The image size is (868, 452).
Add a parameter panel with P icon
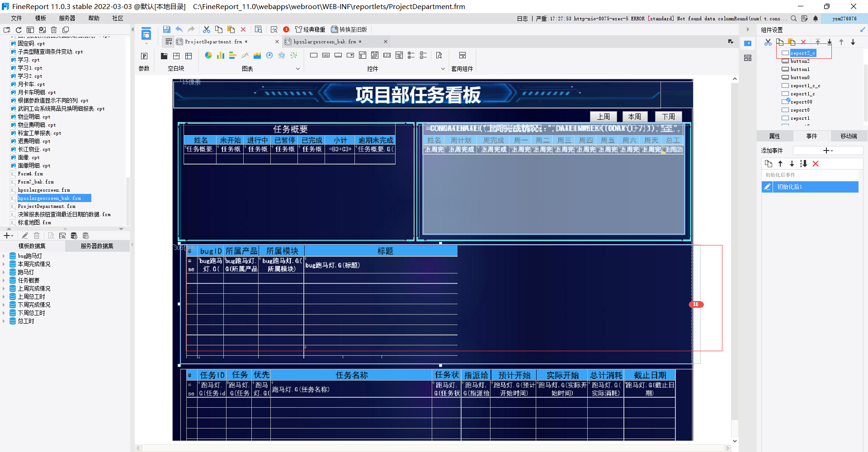pos(144,56)
